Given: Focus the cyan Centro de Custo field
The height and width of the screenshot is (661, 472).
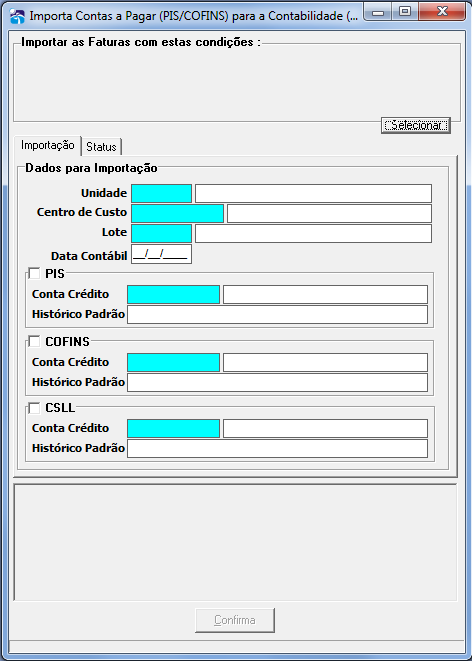Looking at the screenshot, I should (x=177, y=213).
